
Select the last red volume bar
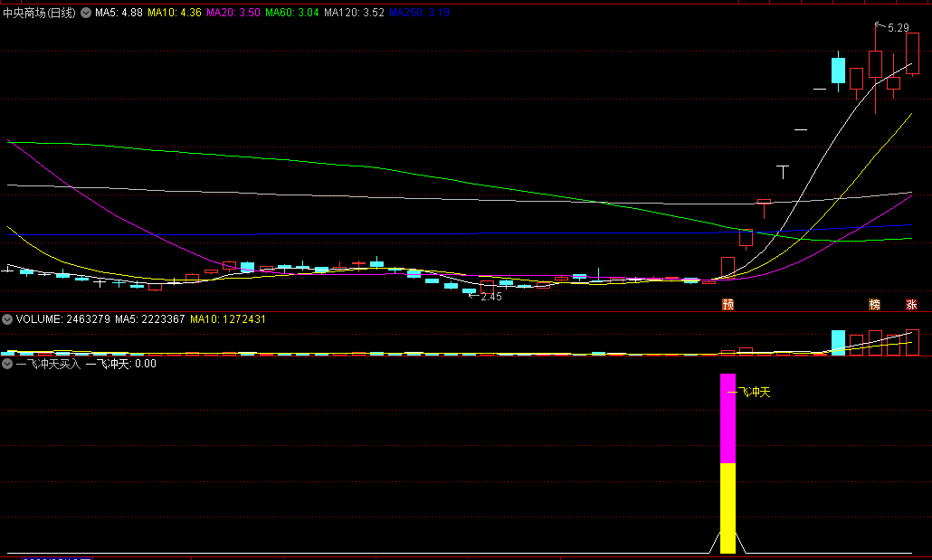[x=912, y=342]
